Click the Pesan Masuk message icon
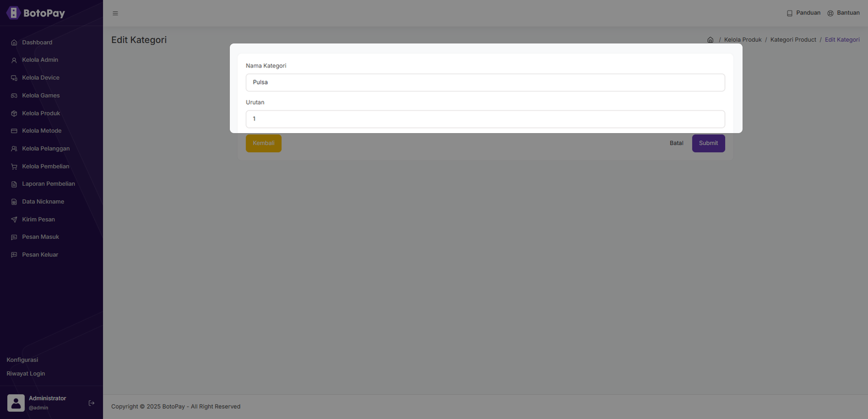The image size is (868, 419). (x=14, y=237)
